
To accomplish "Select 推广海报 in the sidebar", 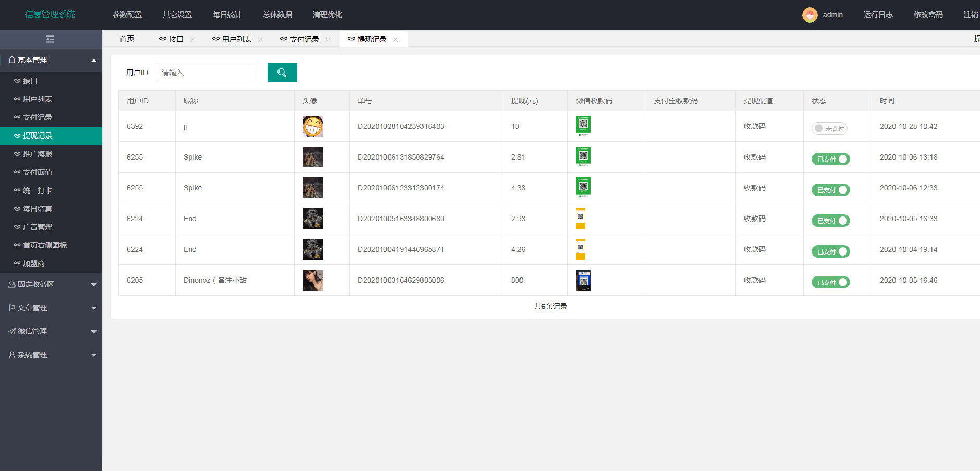I will [x=51, y=154].
